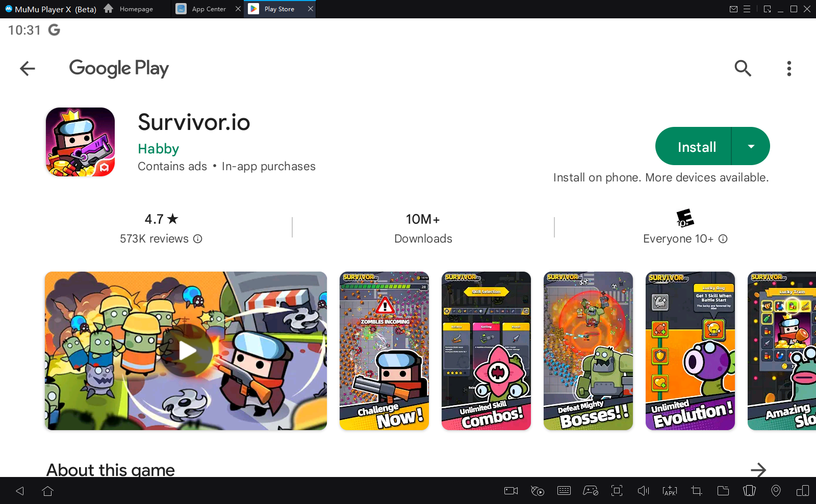Open the operation recorder (macro) icon
The width and height of the screenshot is (816, 504).
(538, 491)
